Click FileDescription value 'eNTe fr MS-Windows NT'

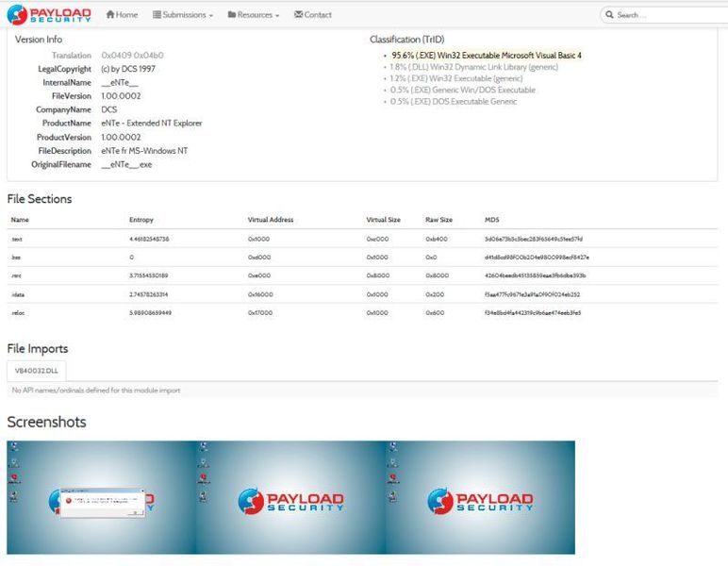coord(144,150)
